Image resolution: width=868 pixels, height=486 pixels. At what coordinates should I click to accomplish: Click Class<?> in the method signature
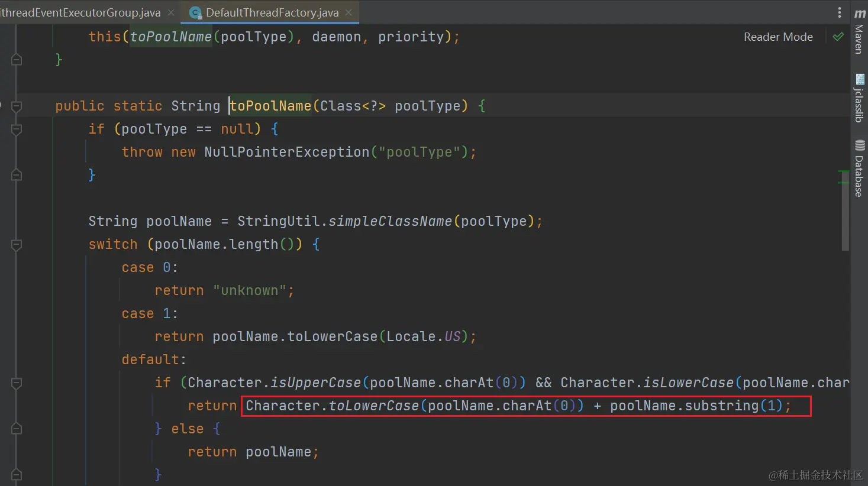coord(353,106)
